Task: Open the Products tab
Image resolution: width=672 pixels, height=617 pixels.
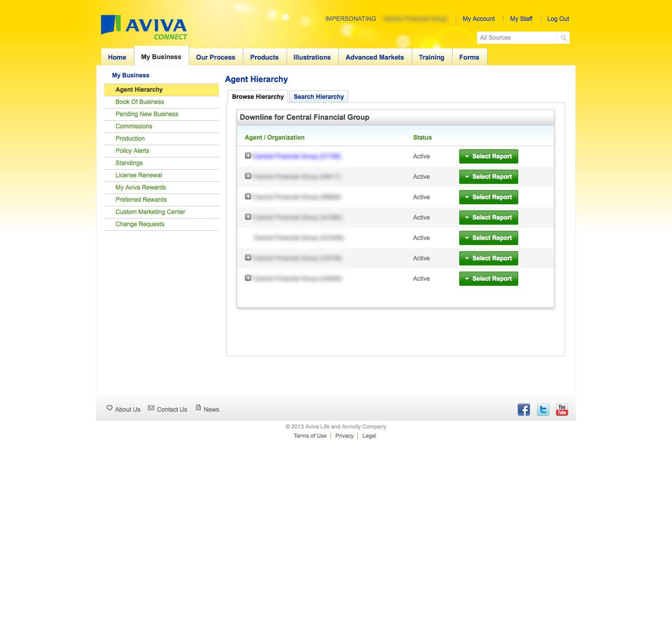Action: (x=265, y=57)
